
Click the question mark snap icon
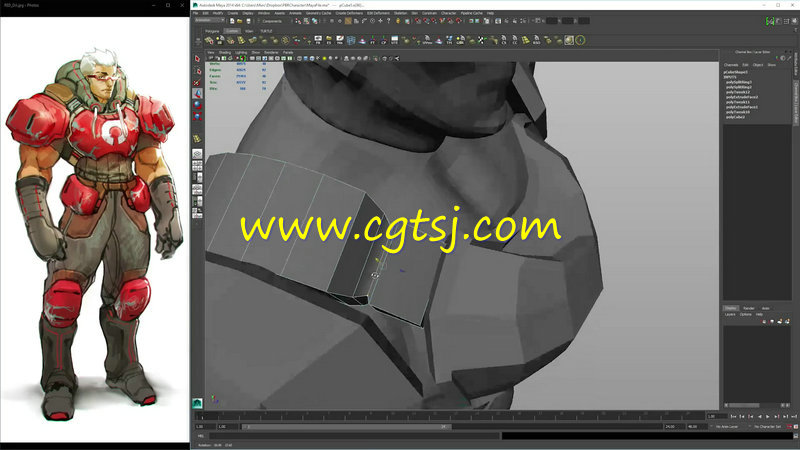(x=388, y=21)
